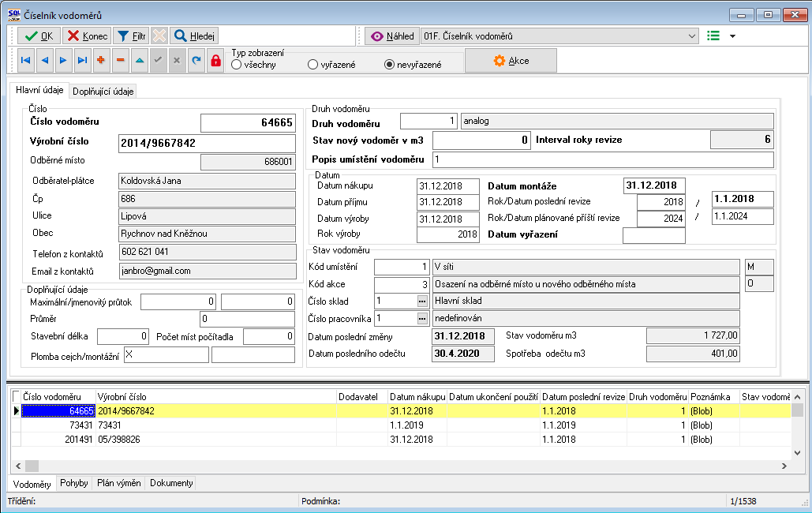The width and height of the screenshot is (812, 513).
Task: Click the Datum příjmu date field
Action: click(x=448, y=203)
